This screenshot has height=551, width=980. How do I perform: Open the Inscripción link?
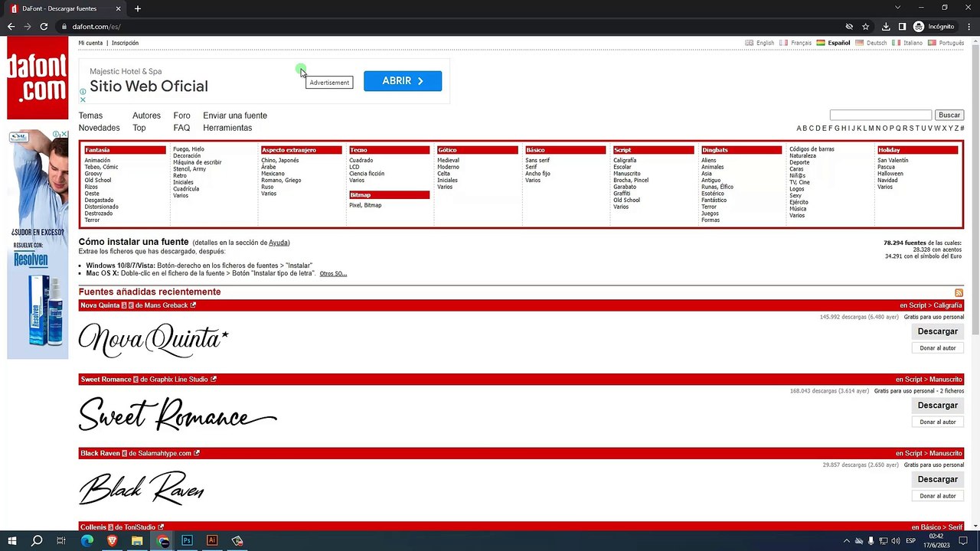(x=125, y=43)
